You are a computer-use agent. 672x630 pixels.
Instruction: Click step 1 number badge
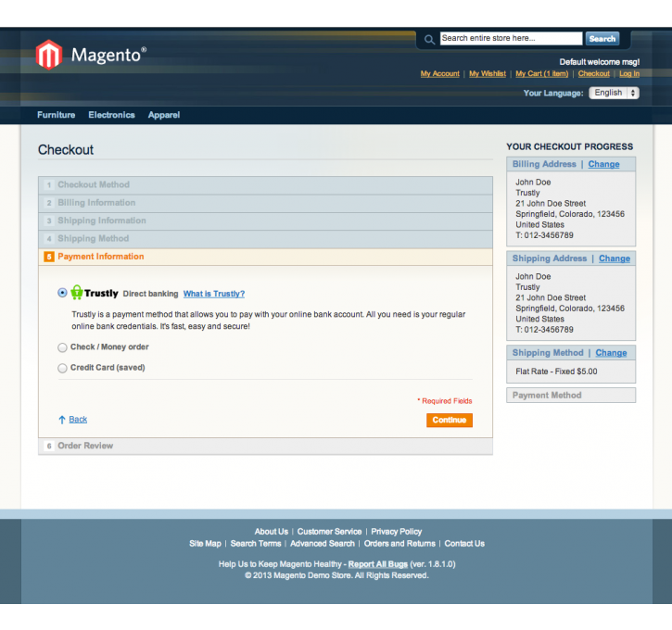49,185
